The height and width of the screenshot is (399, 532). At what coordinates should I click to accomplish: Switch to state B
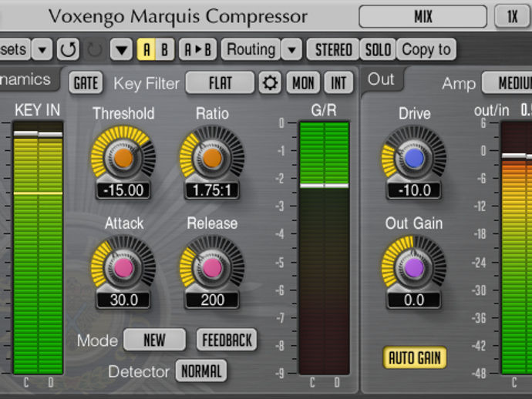tap(165, 49)
